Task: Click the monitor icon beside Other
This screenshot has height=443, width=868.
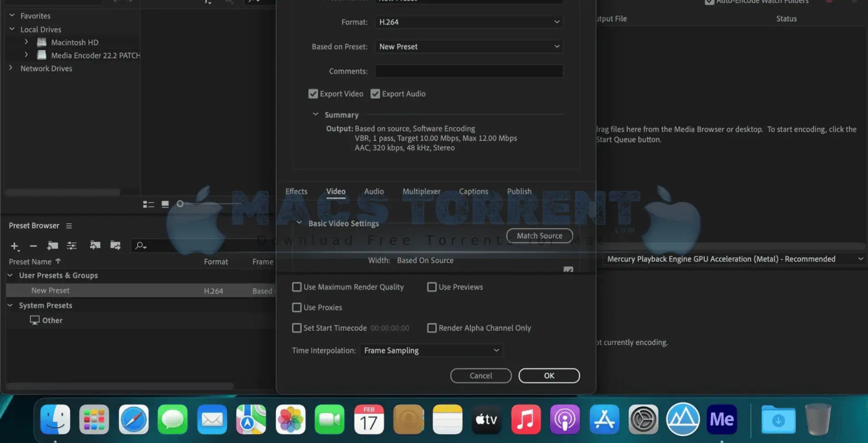Action: click(35, 320)
